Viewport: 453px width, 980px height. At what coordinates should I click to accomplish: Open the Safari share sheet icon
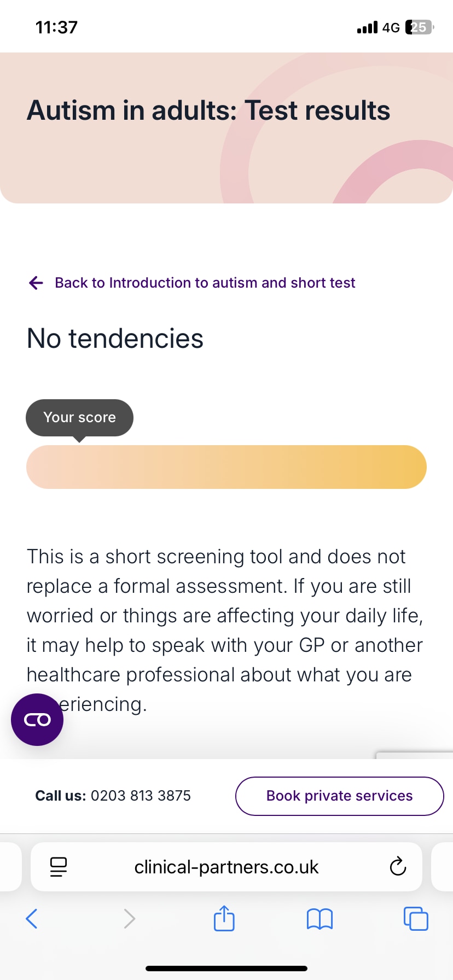coord(224,919)
